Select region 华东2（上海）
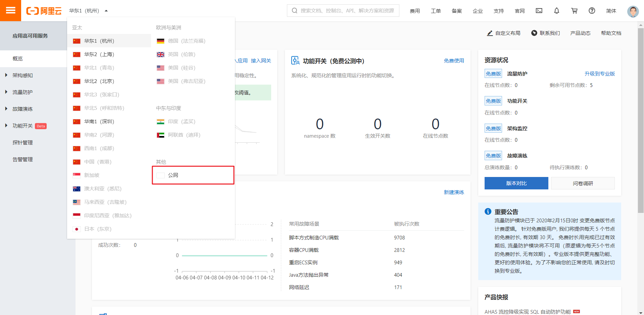644x315 pixels. tap(109, 54)
